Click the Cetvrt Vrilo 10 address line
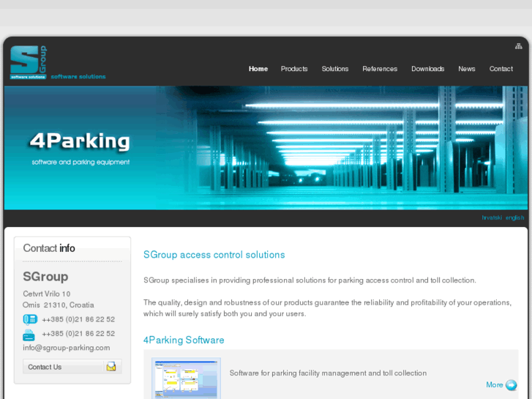532x399 pixels. (x=47, y=294)
